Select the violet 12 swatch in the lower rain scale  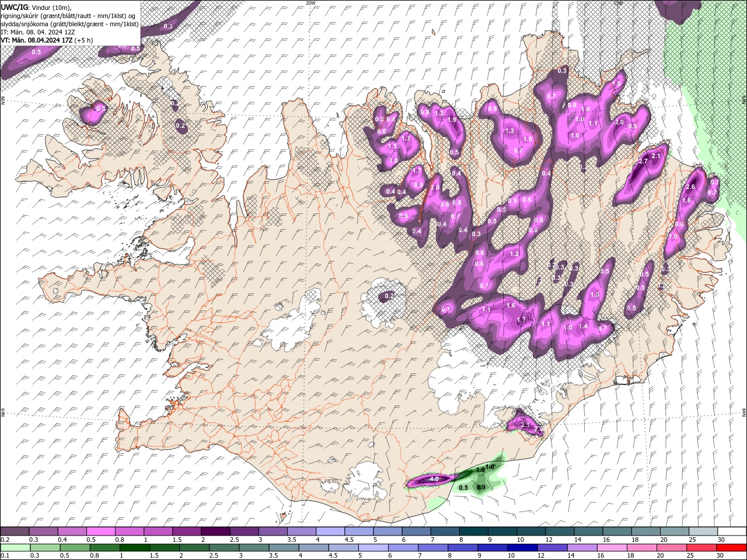pos(553,547)
